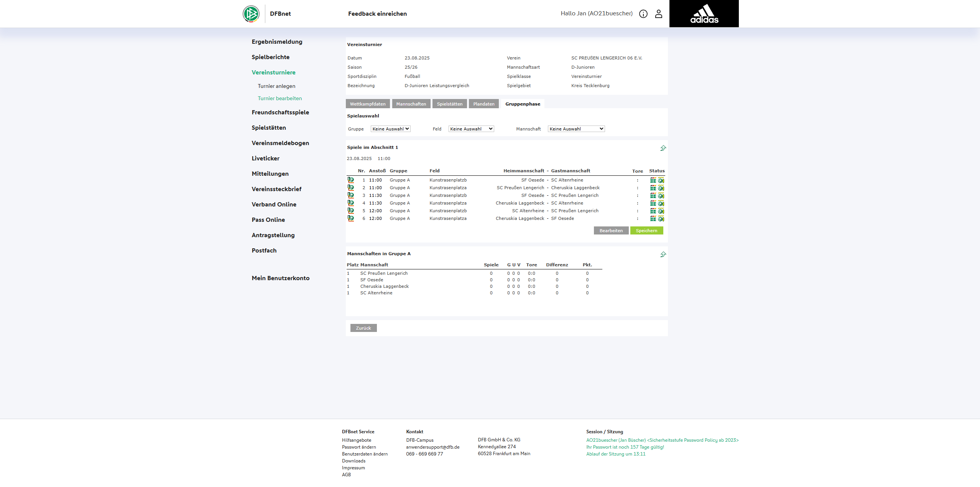Open Spielberichte in the sidebar menu
The image size is (980, 487).
[x=270, y=57]
